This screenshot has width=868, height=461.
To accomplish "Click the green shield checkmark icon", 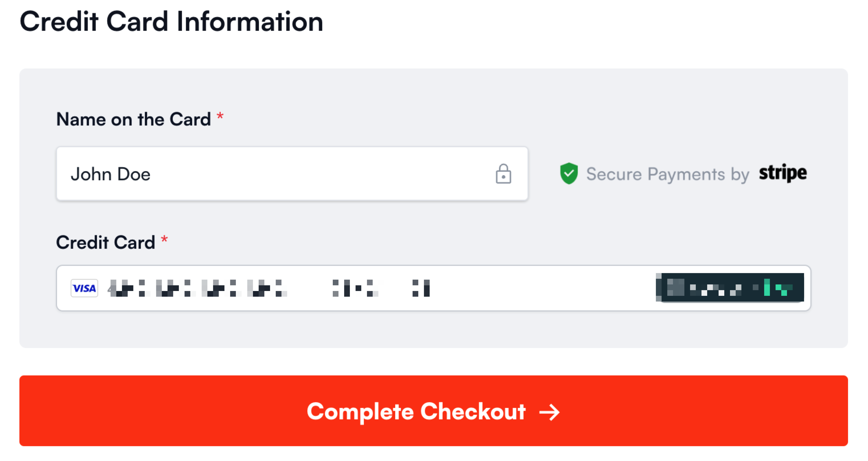I will click(569, 173).
